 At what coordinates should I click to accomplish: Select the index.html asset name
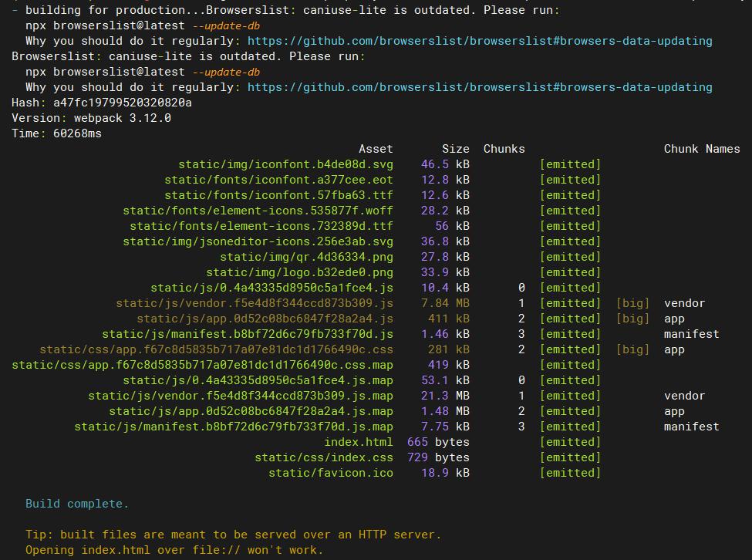point(358,441)
